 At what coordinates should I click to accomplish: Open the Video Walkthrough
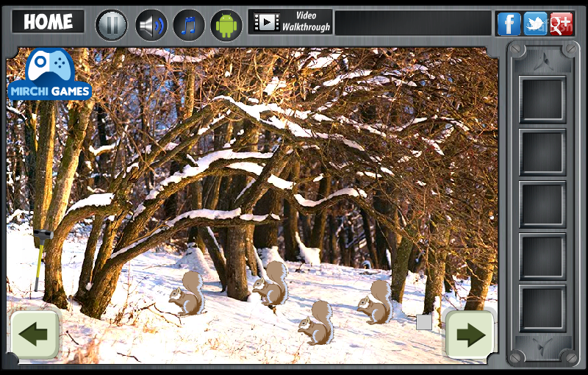click(290, 22)
